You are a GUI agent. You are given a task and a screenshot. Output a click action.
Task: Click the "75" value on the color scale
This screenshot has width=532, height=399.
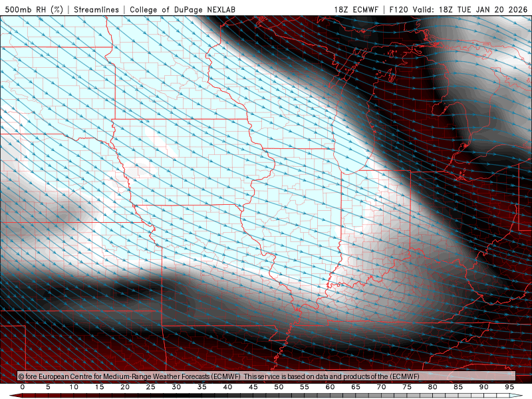pyautogui.click(x=407, y=387)
